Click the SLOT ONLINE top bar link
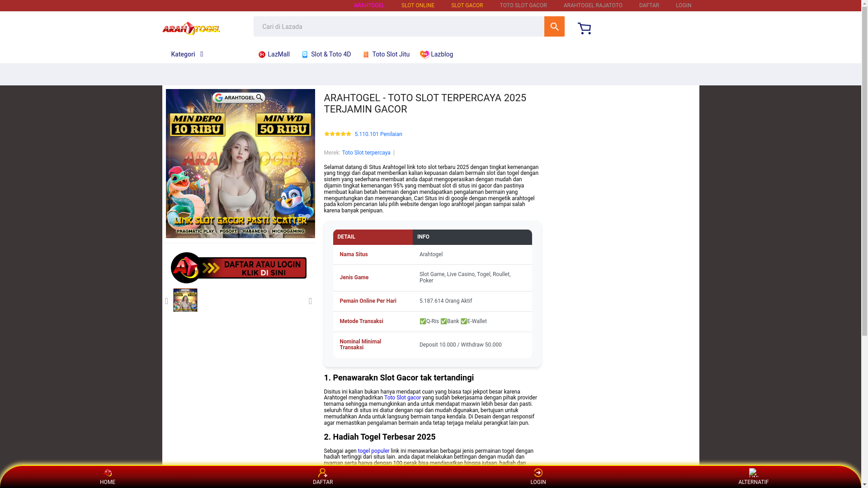Image resolution: width=868 pixels, height=488 pixels. tap(418, 5)
